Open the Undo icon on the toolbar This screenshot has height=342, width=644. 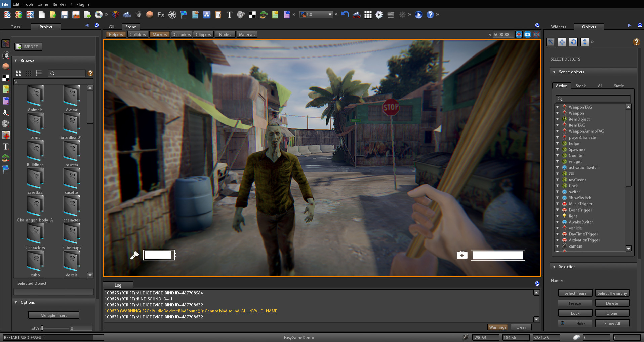[345, 15]
